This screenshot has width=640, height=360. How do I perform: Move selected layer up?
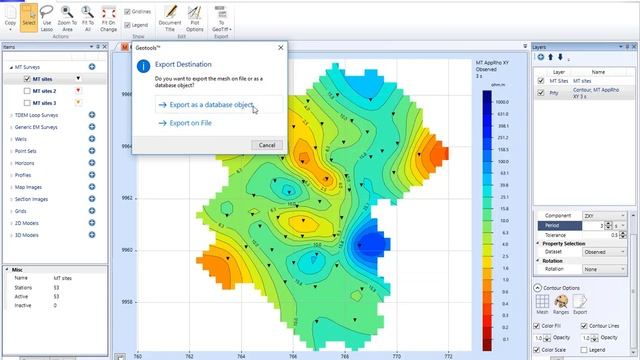pos(550,57)
